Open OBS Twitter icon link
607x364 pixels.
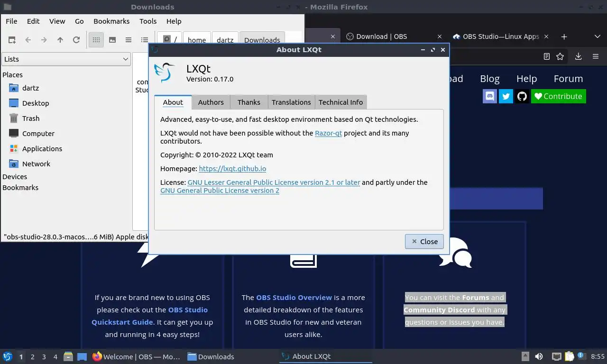(506, 96)
